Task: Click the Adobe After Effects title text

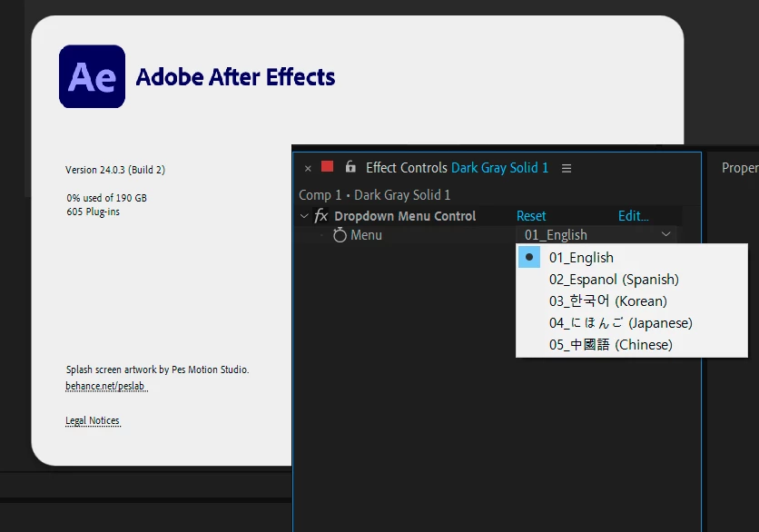Action: 235,77
